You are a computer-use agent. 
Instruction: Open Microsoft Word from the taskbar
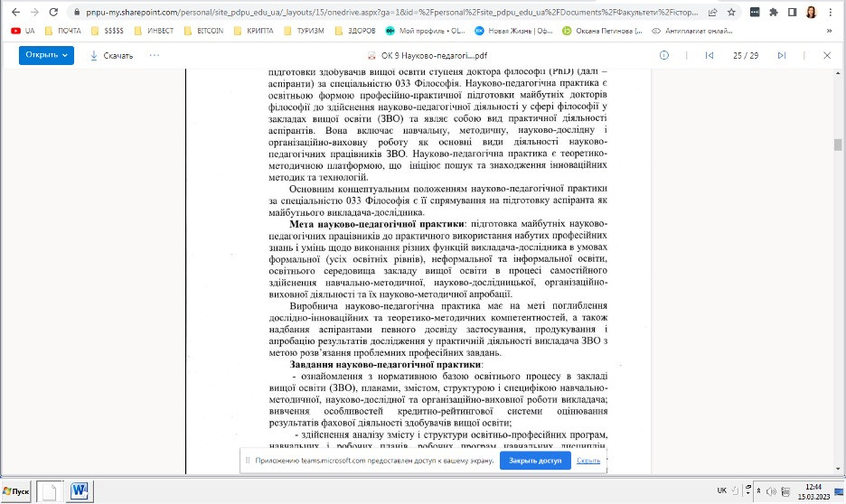[80, 491]
